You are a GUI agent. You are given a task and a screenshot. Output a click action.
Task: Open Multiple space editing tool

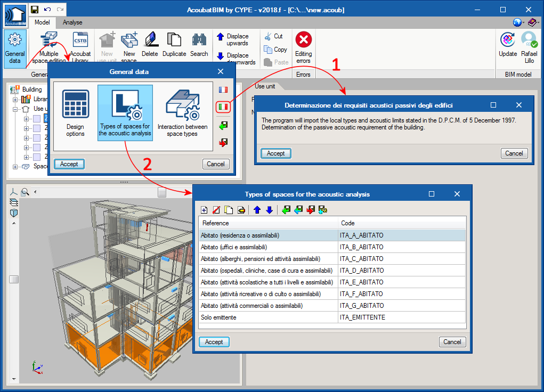[49, 47]
